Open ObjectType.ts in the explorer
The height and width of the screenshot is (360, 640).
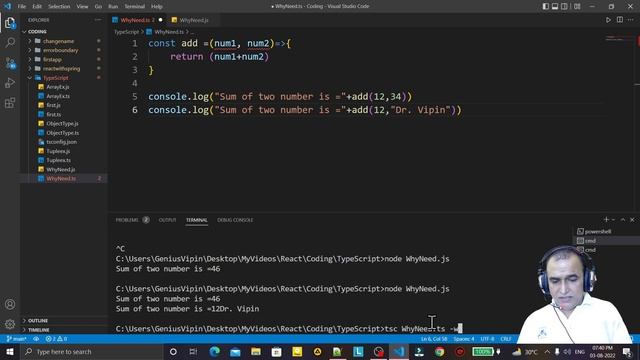click(x=62, y=133)
